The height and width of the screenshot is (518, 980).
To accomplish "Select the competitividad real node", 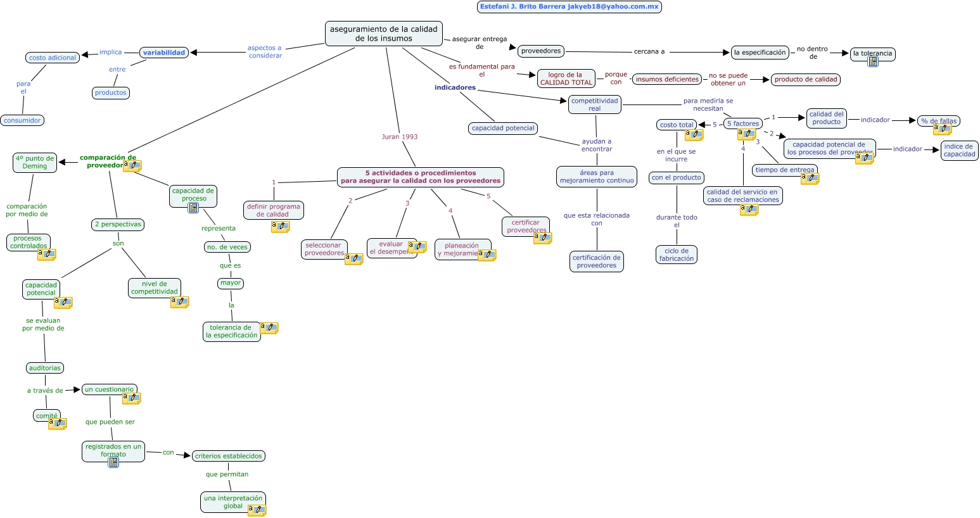I will 594,104.
